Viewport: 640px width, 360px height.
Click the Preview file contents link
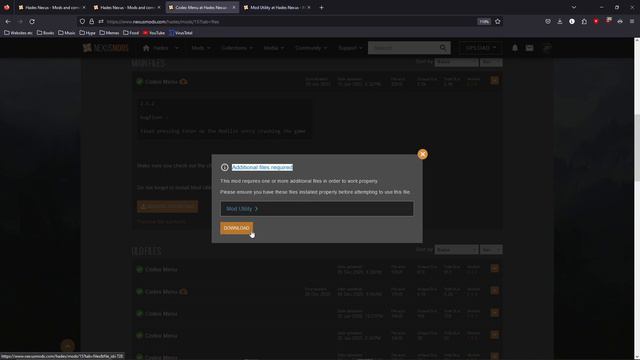[162, 222]
